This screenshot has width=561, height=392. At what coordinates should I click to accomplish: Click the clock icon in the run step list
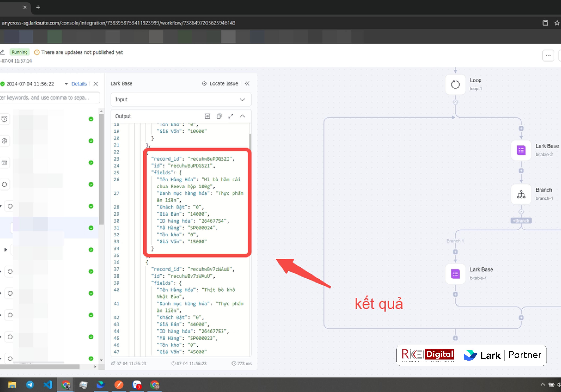5,119
